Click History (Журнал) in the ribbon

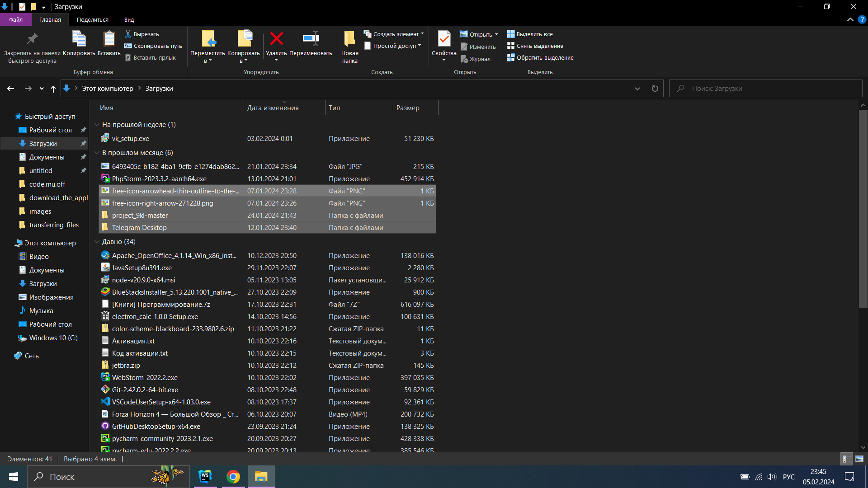(475, 59)
